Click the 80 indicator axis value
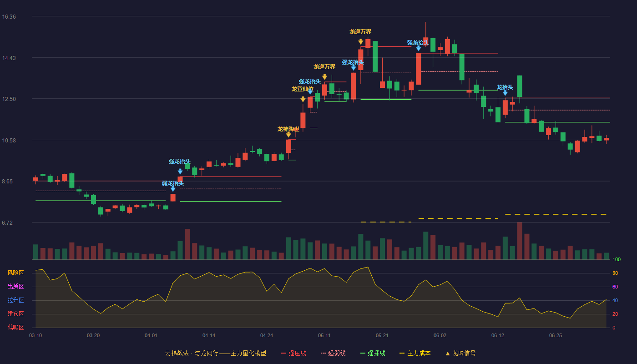 [x=615, y=273]
